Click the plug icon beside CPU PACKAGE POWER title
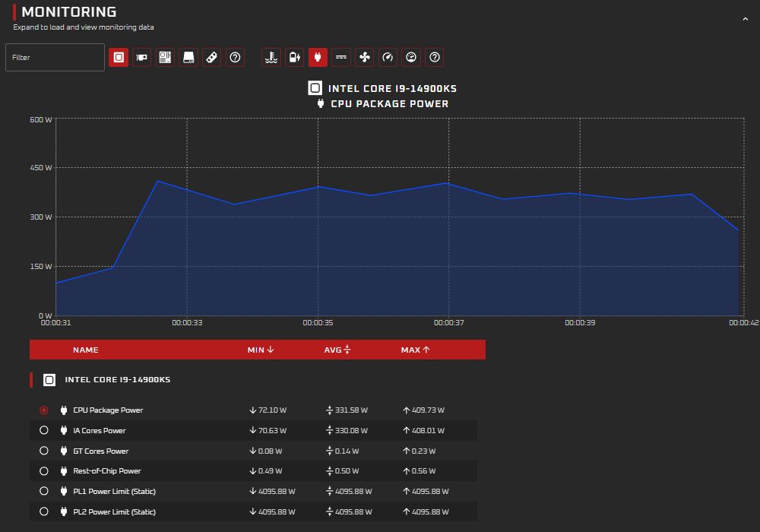Image resolution: width=760 pixels, height=532 pixels. 321,103
